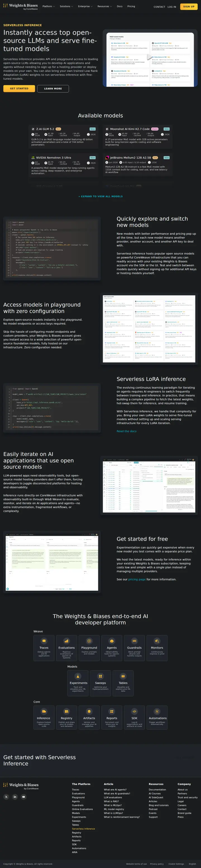Screen dimensions: 201x868
Task: Click the Sign Up button
Action: [188, 6]
